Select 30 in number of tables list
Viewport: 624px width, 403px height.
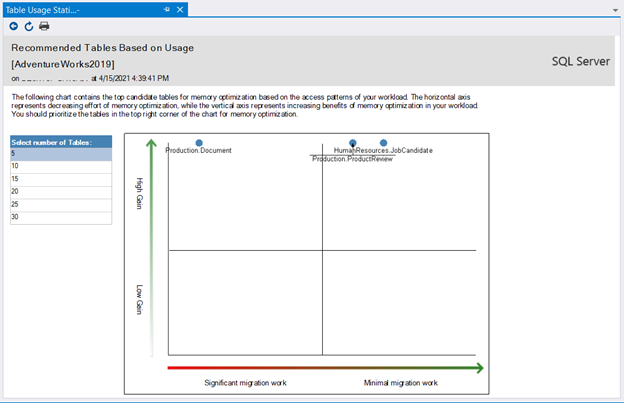61,217
